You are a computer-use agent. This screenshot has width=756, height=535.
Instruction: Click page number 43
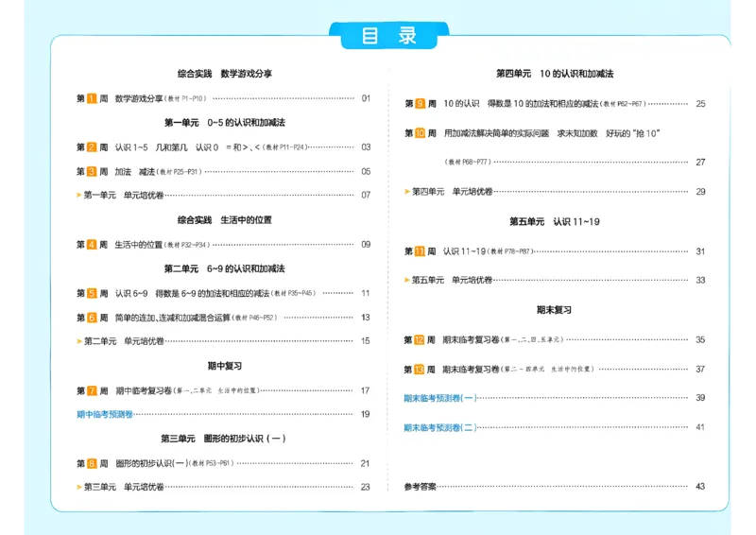point(700,487)
